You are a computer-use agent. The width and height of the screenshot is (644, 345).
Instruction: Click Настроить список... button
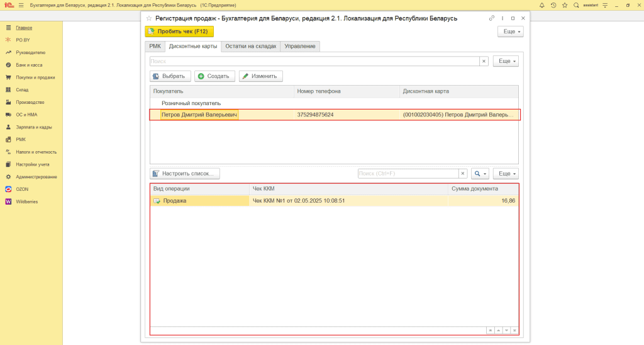[x=185, y=174]
